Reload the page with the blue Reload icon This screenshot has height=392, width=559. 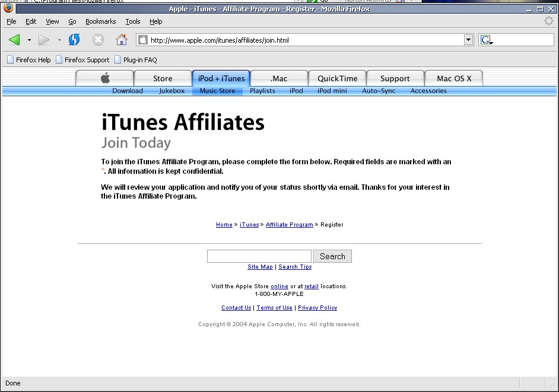pos(74,40)
